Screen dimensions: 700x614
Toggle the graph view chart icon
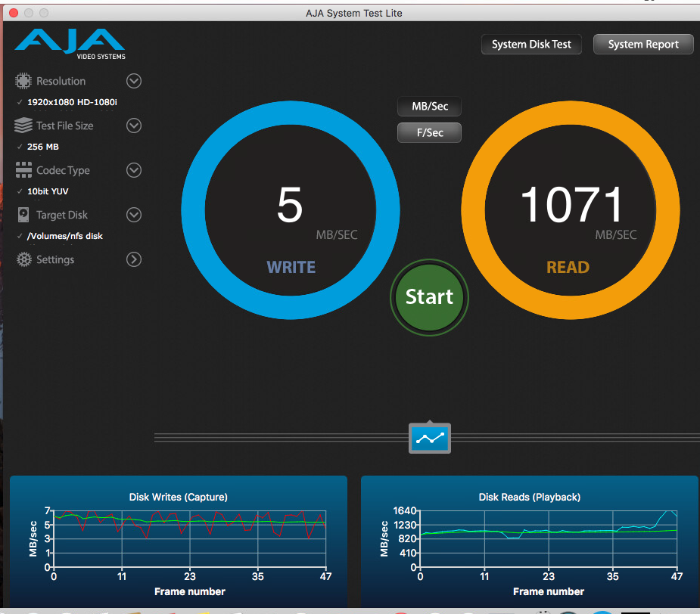pos(430,438)
